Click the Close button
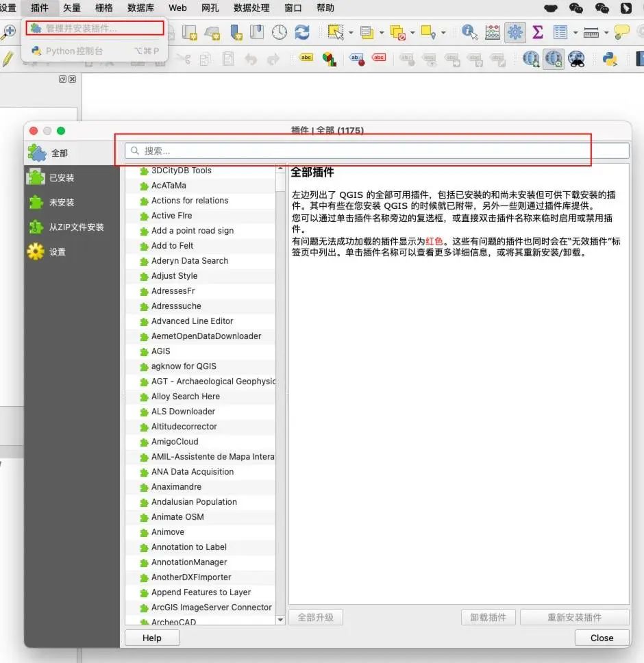The image size is (644, 663). tap(602, 638)
